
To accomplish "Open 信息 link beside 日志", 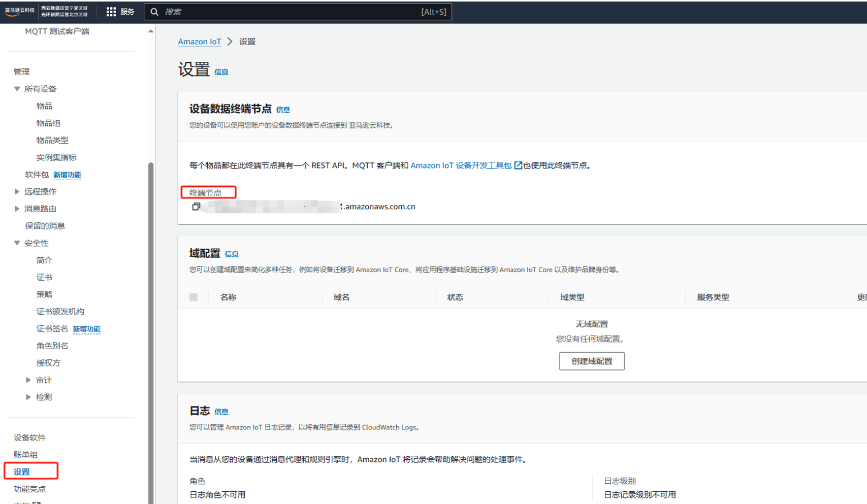I will point(221,412).
